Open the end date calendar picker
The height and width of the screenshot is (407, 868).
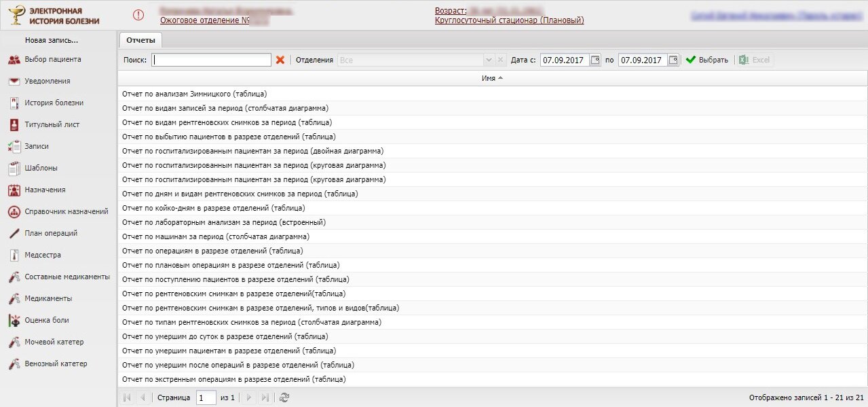pos(673,60)
